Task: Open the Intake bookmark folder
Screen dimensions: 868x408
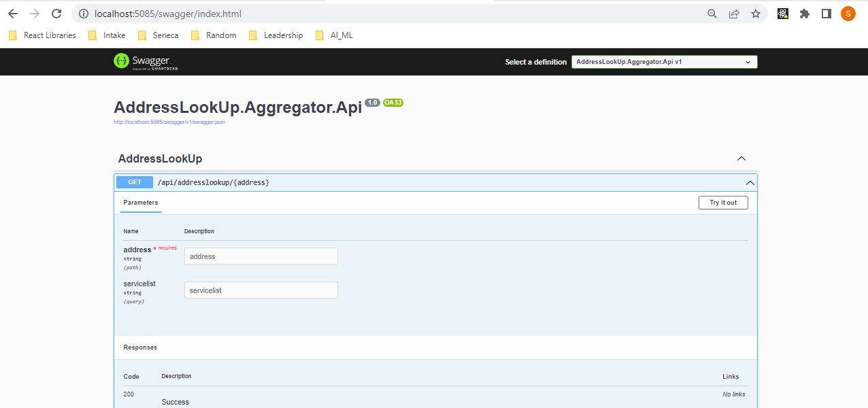Action: 107,35
